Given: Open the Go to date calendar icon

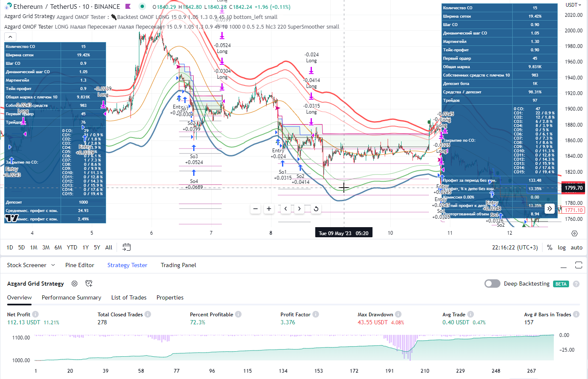Looking at the screenshot, I should coord(126,247).
